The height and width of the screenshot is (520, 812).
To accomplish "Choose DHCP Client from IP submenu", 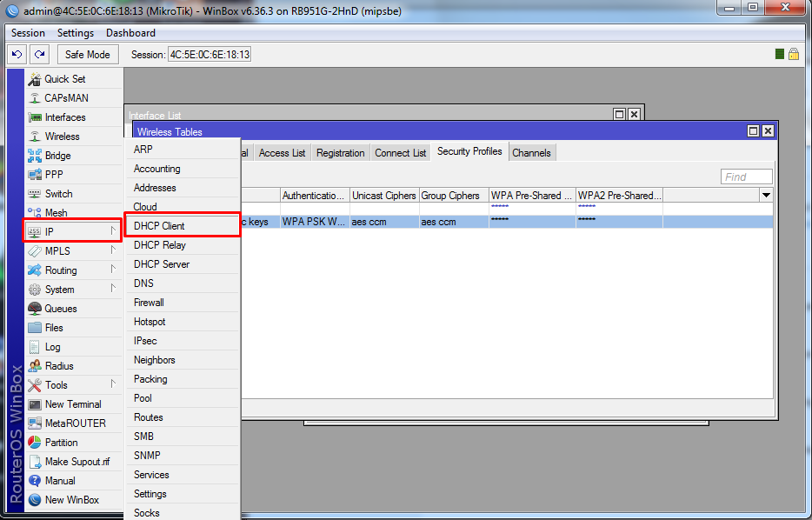I will tap(183, 226).
